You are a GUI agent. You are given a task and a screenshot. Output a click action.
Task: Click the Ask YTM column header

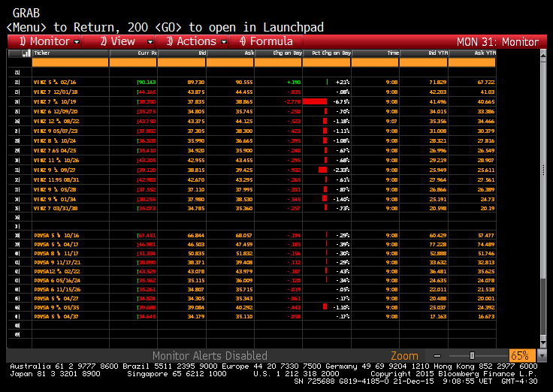(x=473, y=53)
